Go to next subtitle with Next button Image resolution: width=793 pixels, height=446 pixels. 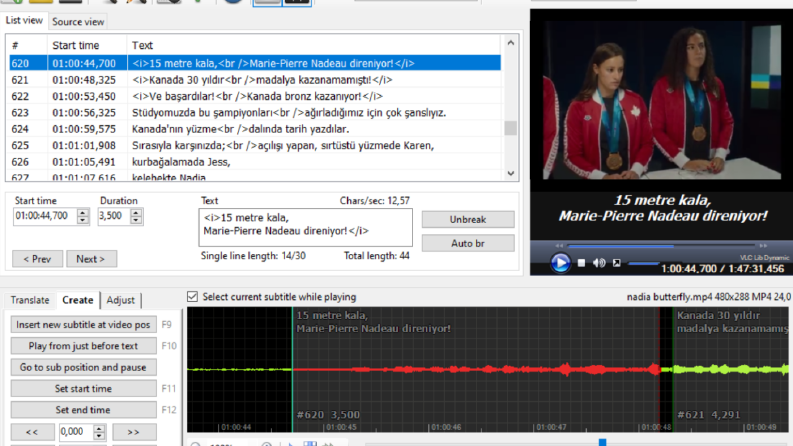[x=92, y=259]
